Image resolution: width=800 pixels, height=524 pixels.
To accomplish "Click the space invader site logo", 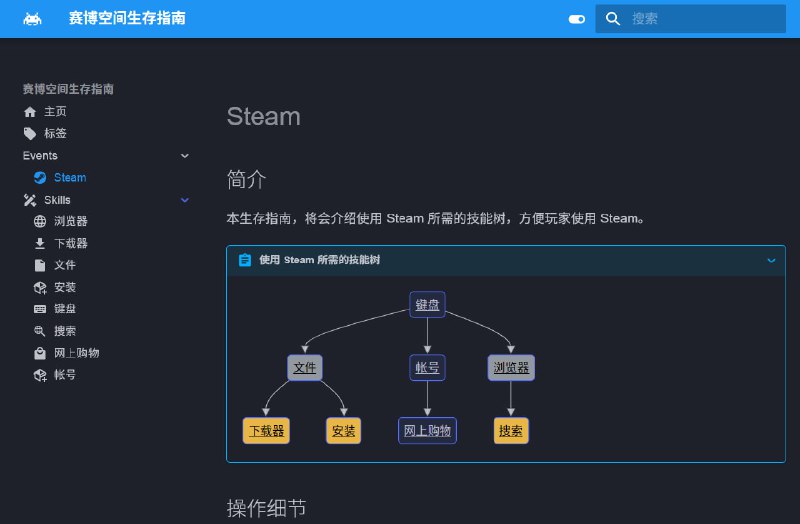I will 33,18.
